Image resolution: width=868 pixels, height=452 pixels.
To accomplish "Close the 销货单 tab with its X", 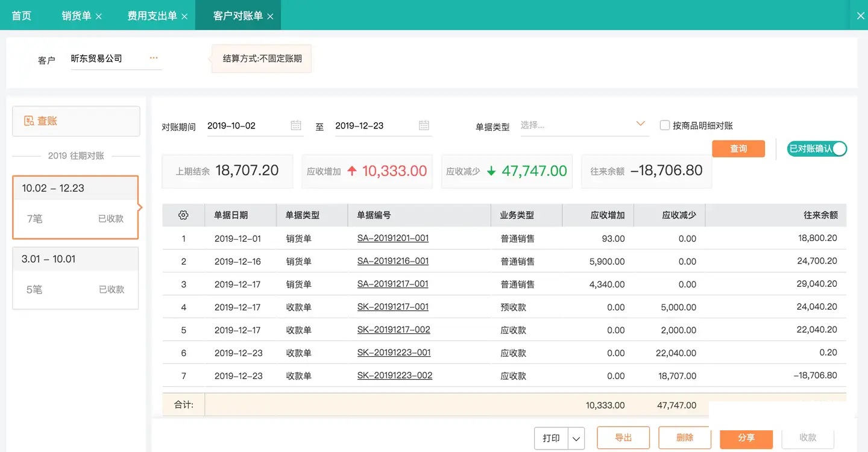I will coord(99,16).
